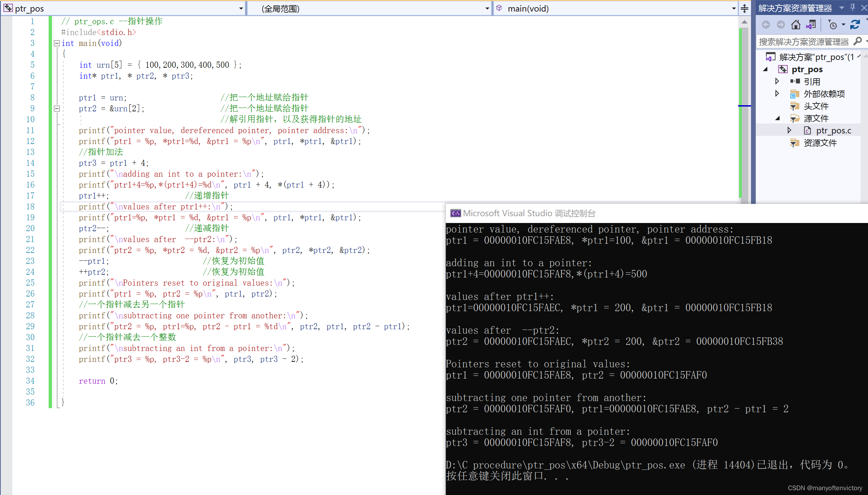Expand the ptr_pos.c file node
The image size is (868, 495).
click(x=789, y=130)
